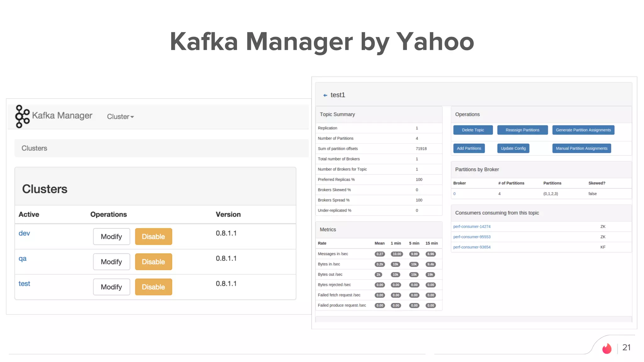Click the Metrics panel heading

[x=328, y=230]
